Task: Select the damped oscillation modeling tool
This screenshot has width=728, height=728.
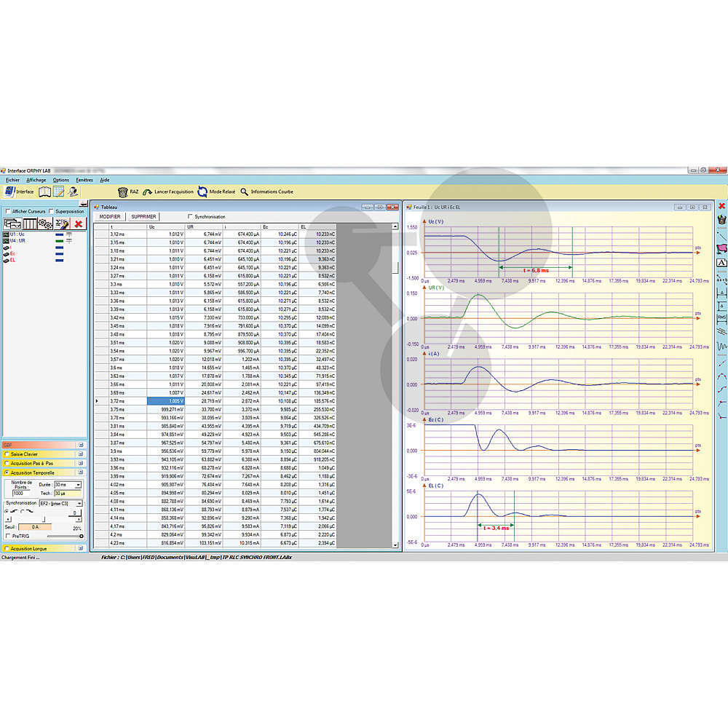Action: tap(721, 346)
